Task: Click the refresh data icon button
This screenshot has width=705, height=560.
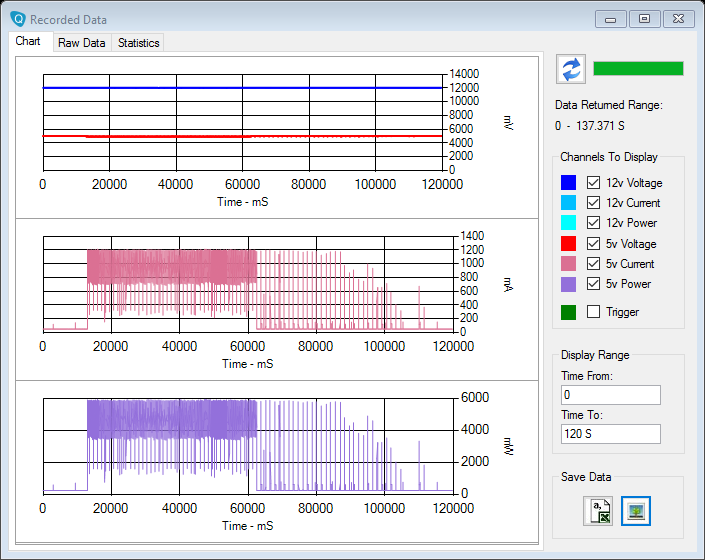Action: pyautogui.click(x=570, y=69)
